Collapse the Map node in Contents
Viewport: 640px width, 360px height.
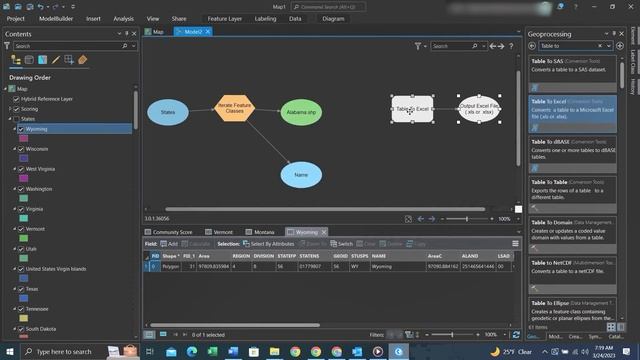point(5,89)
